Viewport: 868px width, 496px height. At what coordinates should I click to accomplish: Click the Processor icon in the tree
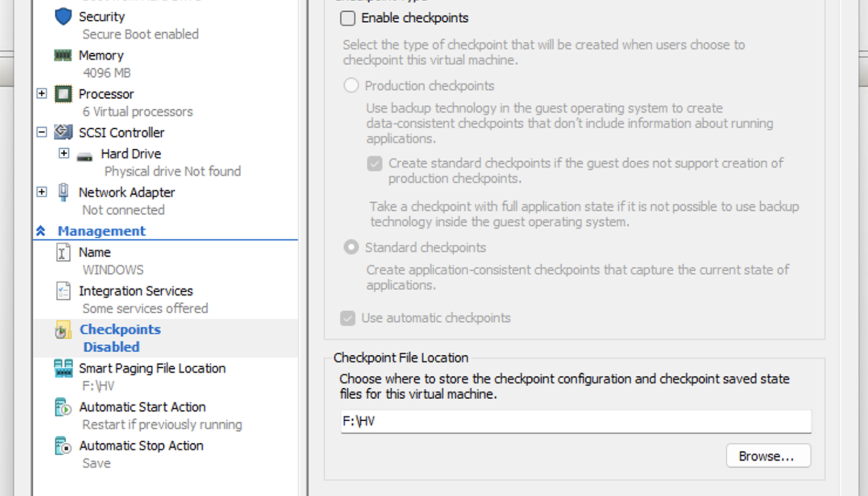[x=63, y=94]
